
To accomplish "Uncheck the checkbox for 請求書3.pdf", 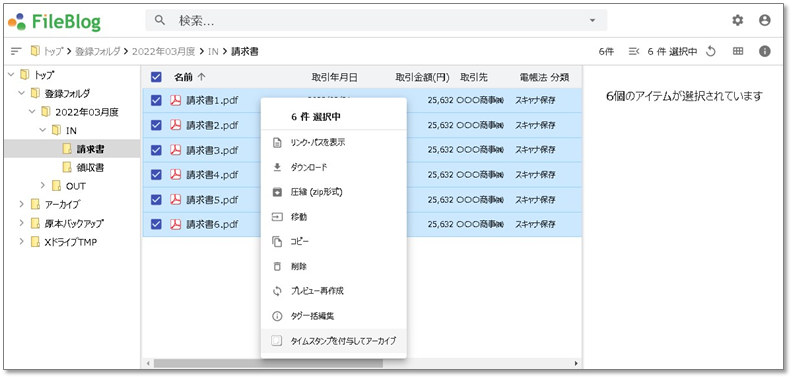I will pyautogui.click(x=156, y=150).
